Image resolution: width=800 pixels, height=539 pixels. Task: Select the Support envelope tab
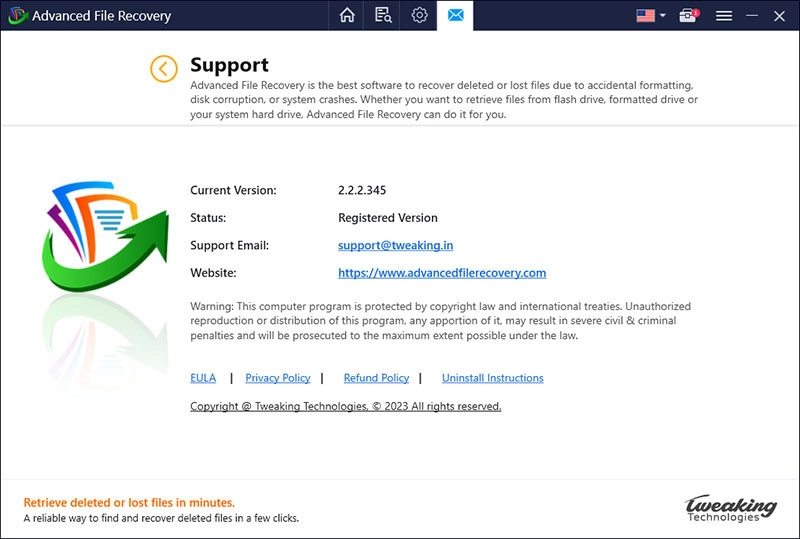tap(455, 15)
